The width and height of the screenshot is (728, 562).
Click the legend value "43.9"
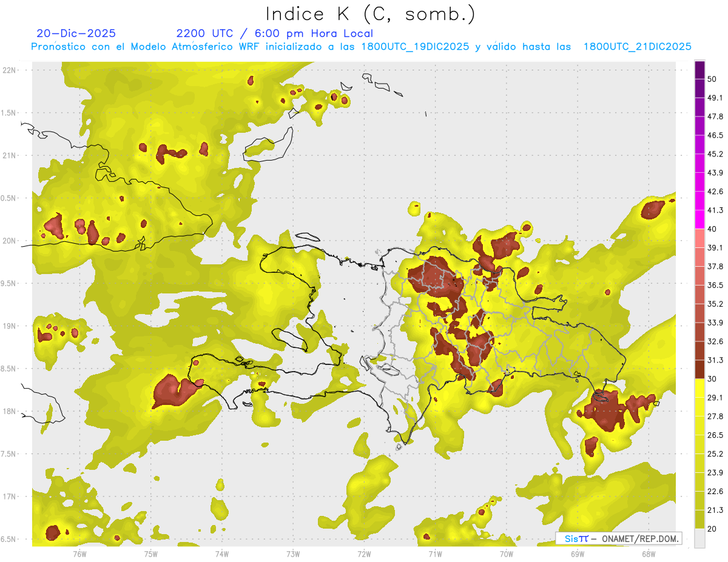(x=715, y=173)
